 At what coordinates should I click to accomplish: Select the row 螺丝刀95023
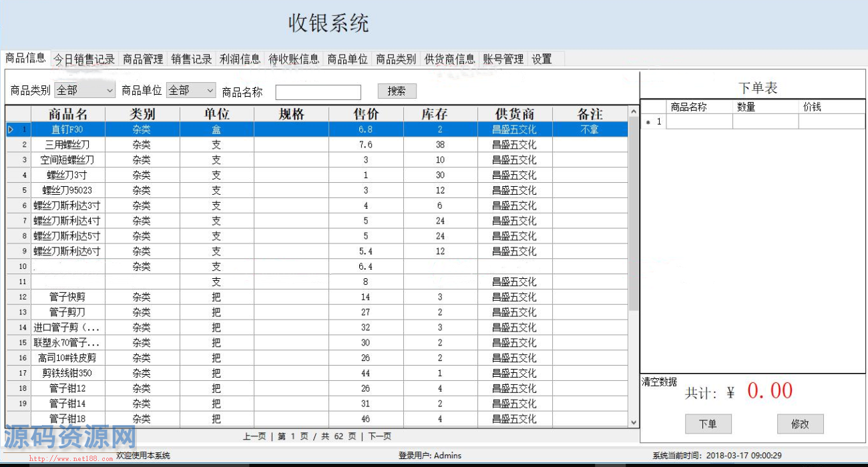(x=317, y=190)
